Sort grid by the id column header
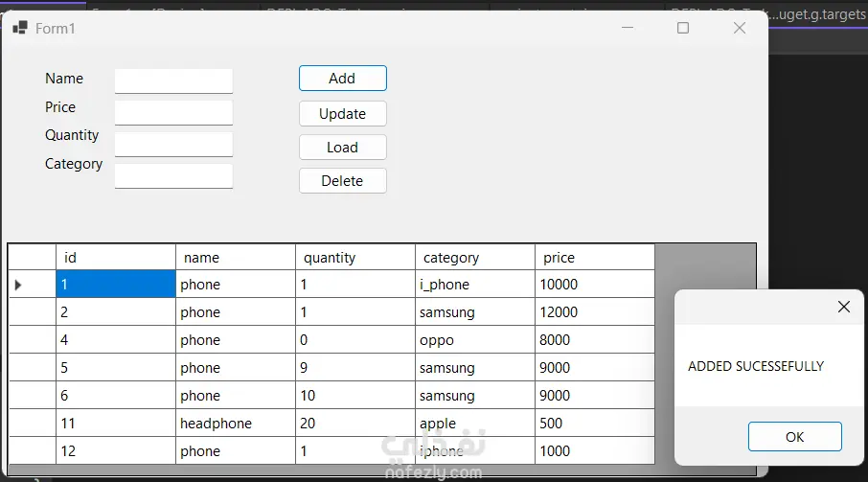Viewport: 868px width, 482px height. (115, 258)
